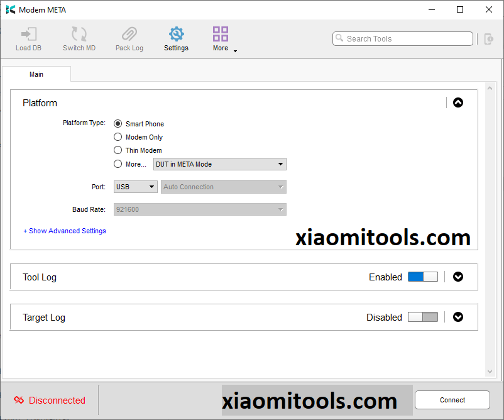
Task: Click the Disconnected status icon
Action: [x=19, y=401]
